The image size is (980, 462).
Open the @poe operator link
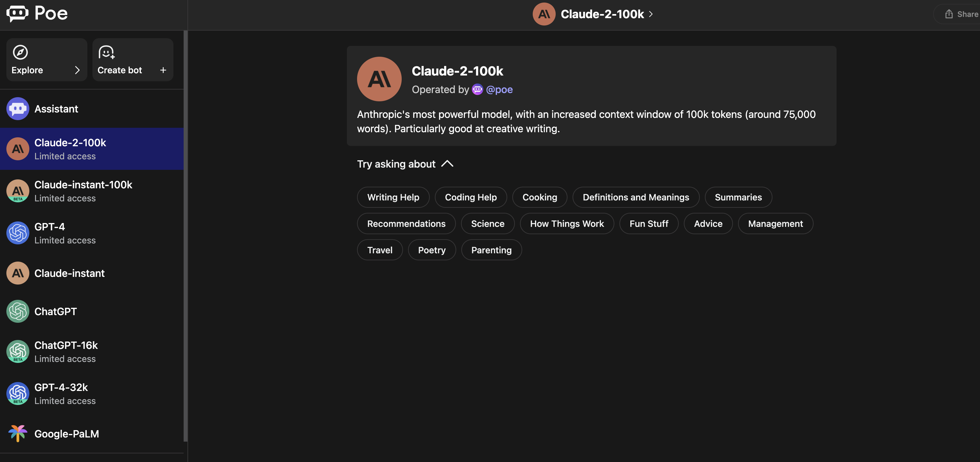click(499, 89)
